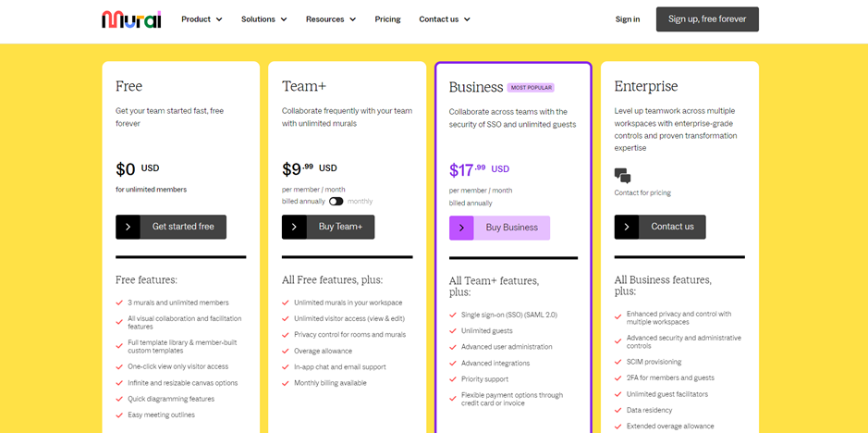Click Advanced user administration feature
868x433 pixels.
[x=507, y=347]
